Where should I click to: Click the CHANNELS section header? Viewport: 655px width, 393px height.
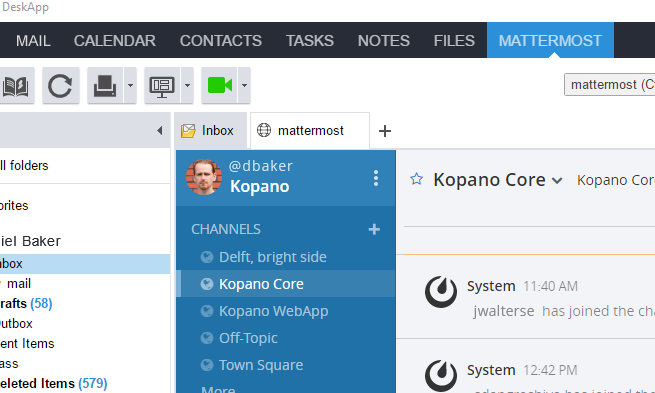(226, 229)
